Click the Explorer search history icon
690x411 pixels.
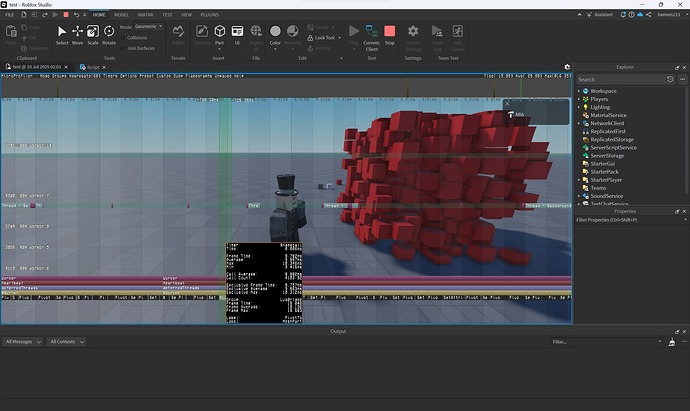[670, 79]
